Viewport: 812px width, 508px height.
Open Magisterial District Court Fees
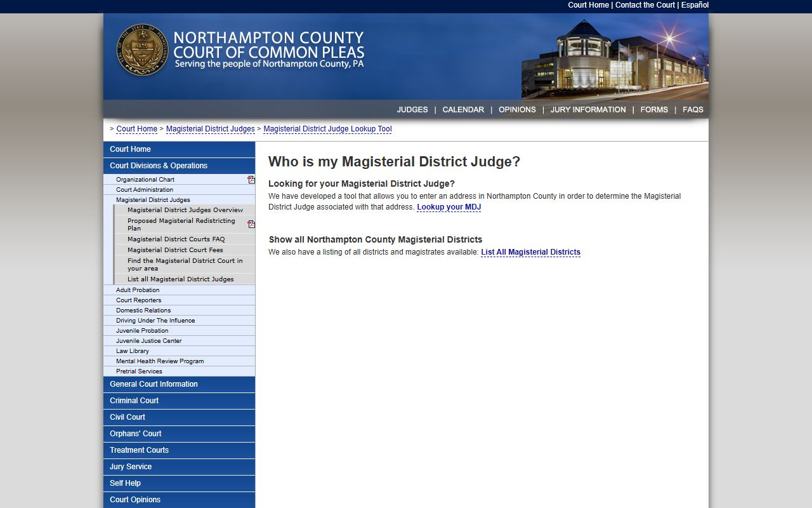(185, 250)
